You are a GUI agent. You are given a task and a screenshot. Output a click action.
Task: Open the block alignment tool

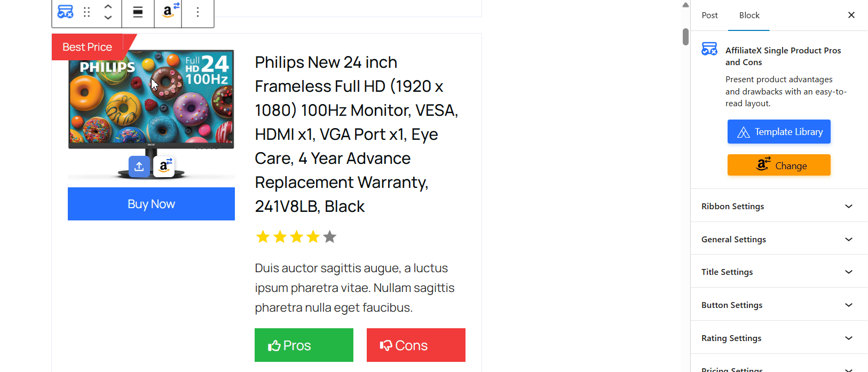pyautogui.click(x=138, y=12)
